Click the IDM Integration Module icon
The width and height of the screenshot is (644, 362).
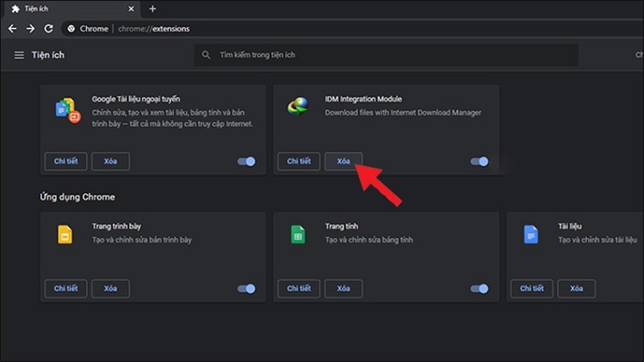[298, 106]
